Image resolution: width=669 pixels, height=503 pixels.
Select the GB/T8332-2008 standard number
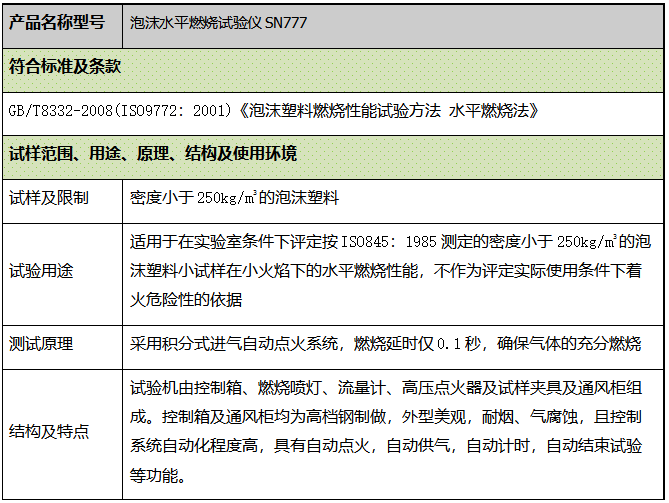point(57,110)
